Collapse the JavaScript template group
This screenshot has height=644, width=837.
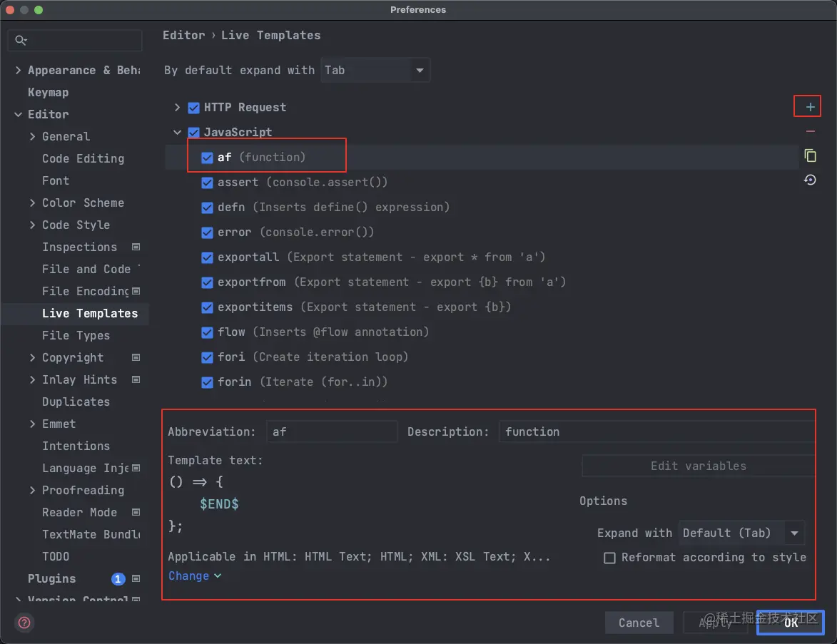177,132
